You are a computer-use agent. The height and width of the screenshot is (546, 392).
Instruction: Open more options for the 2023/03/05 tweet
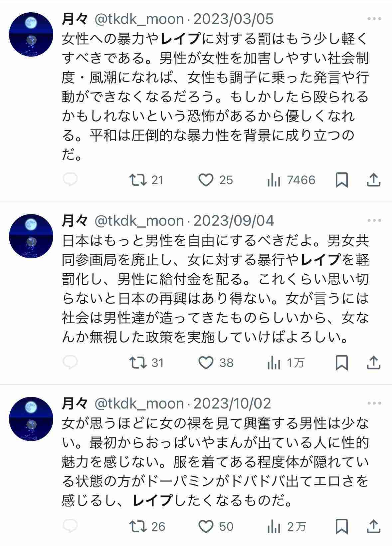(374, 19)
